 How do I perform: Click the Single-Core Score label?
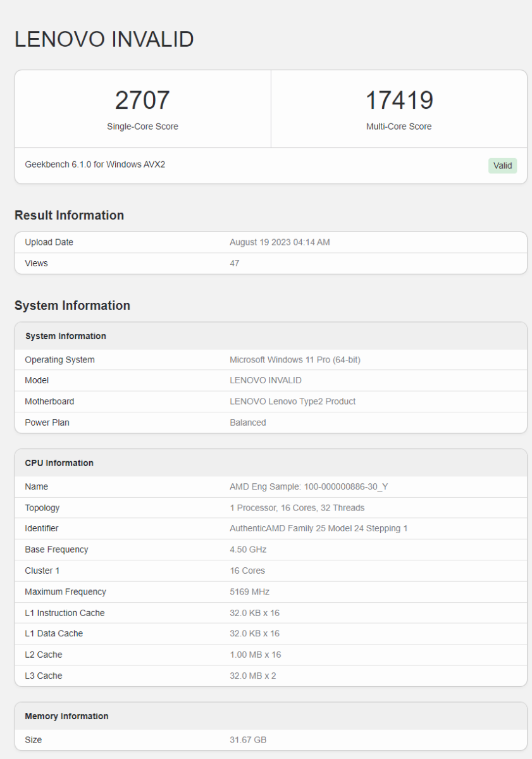pos(142,126)
